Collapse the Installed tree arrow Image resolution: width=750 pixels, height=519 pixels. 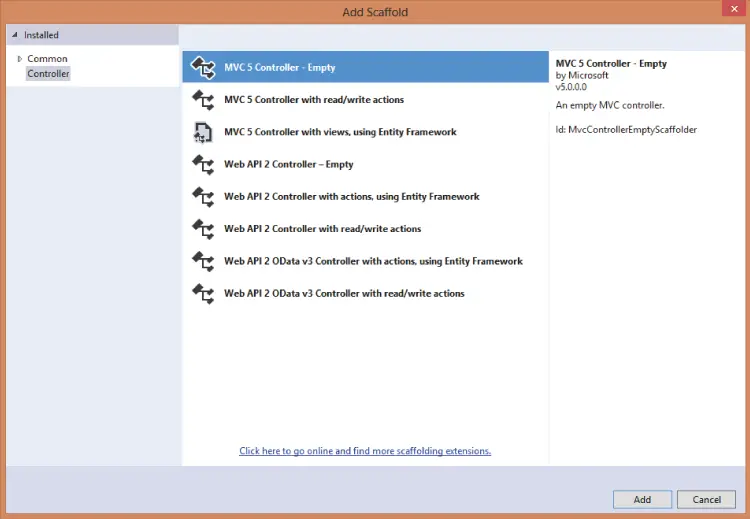tap(15, 35)
